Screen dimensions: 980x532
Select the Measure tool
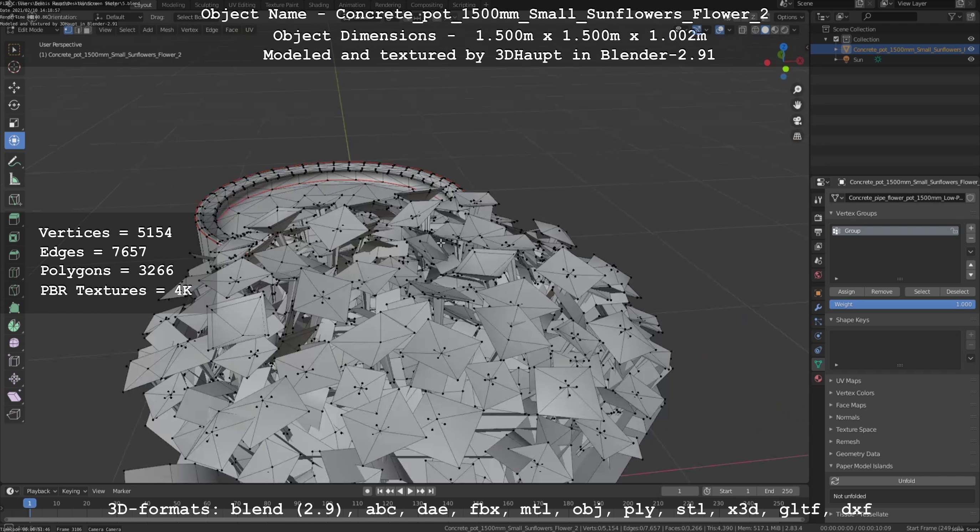[x=14, y=179]
